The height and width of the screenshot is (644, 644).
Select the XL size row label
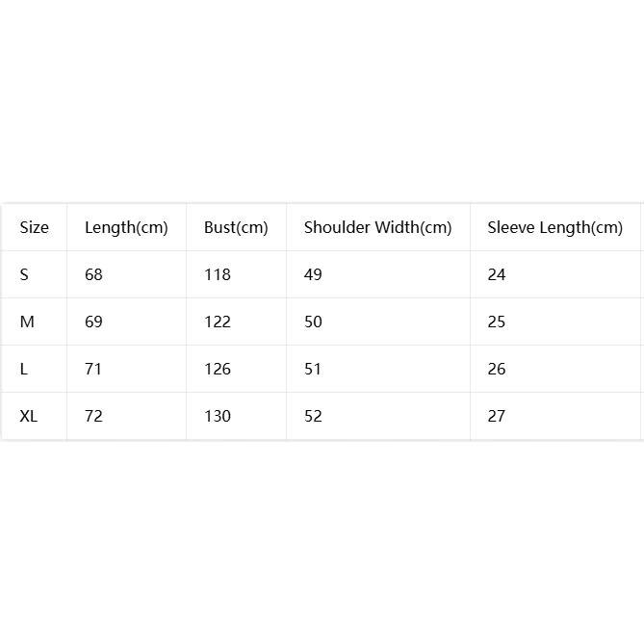[29, 416]
